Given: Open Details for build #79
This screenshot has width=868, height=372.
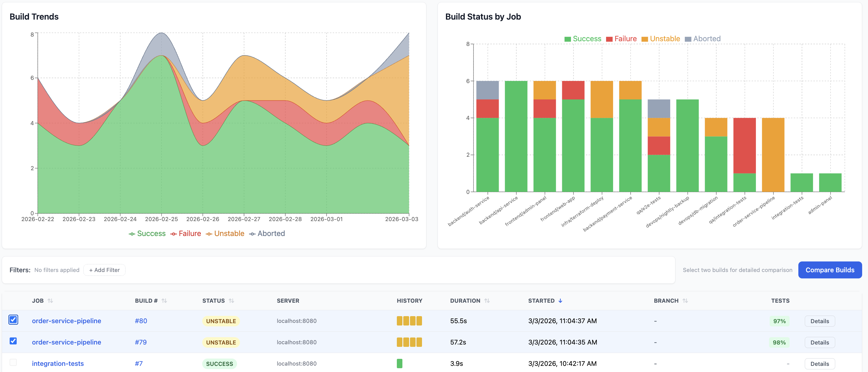Looking at the screenshot, I should coord(819,342).
